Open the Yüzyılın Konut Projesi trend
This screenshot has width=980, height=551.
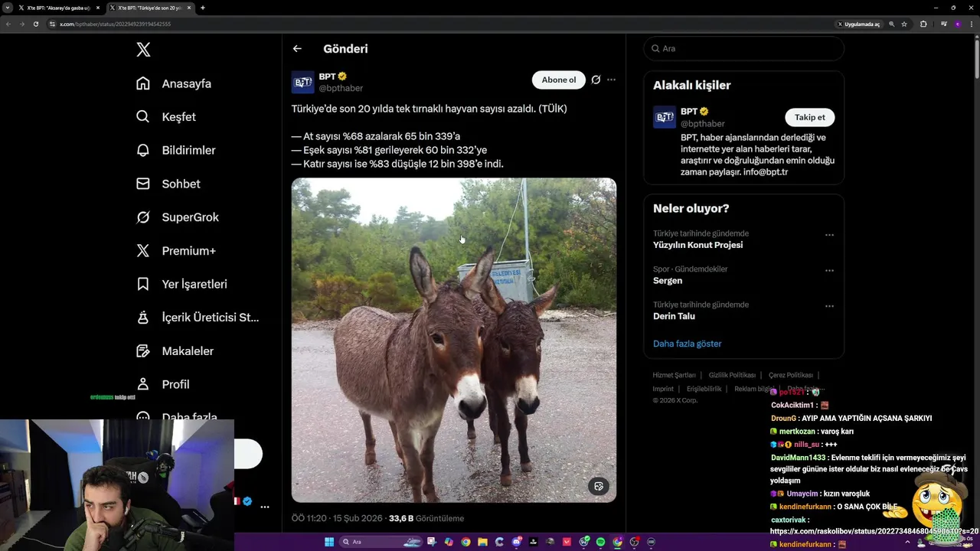point(697,245)
